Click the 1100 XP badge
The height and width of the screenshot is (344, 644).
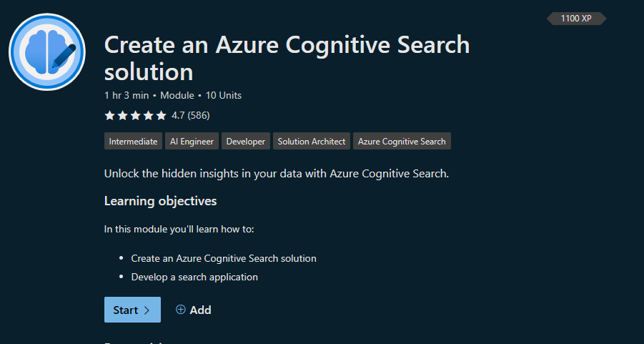(576, 19)
